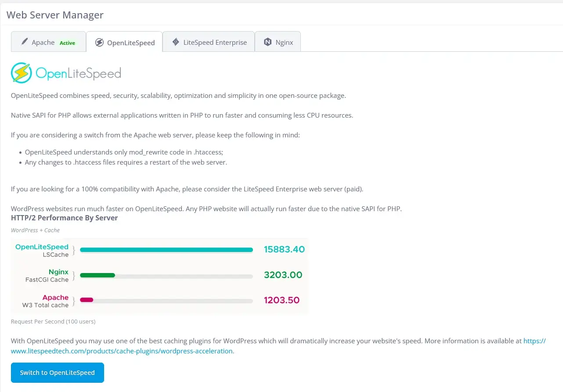
Task: Click the Nginx FastCGI Cache progress bar
Action: coord(166,275)
